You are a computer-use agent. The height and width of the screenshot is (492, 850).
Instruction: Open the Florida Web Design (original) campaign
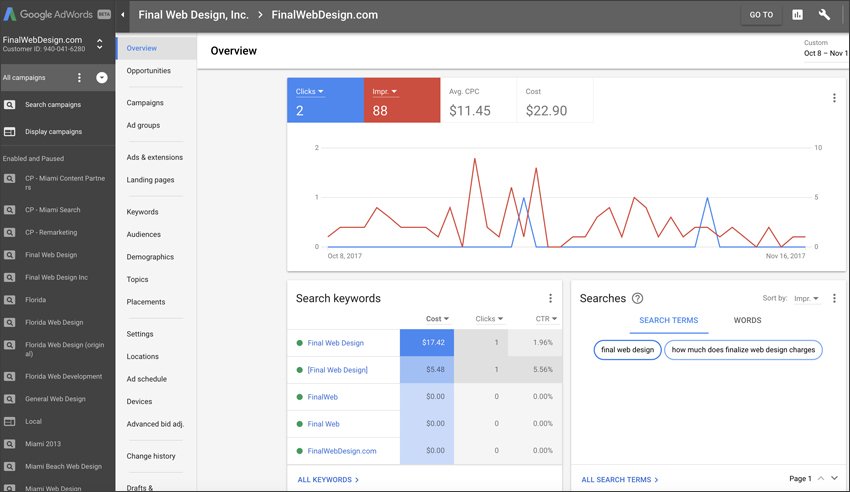click(x=65, y=349)
